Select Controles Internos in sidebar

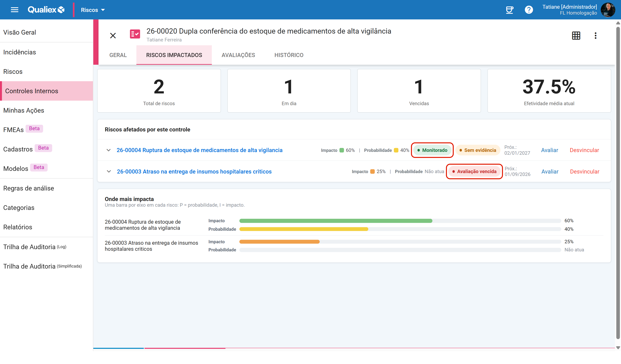(46, 91)
